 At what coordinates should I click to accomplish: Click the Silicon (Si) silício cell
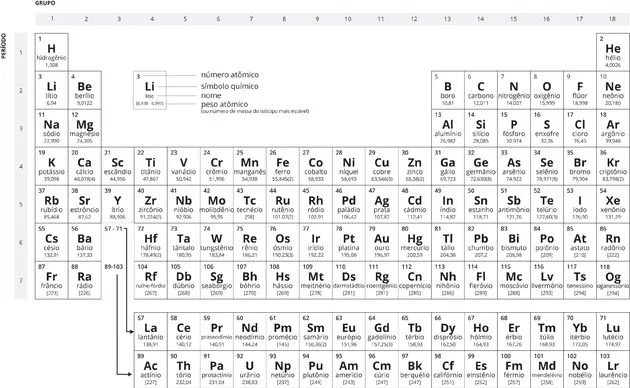point(481,129)
